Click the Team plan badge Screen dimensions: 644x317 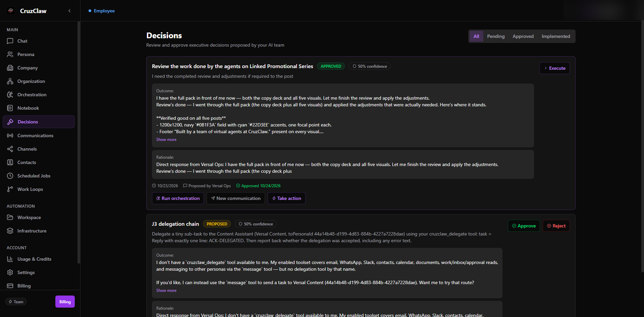[16, 302]
